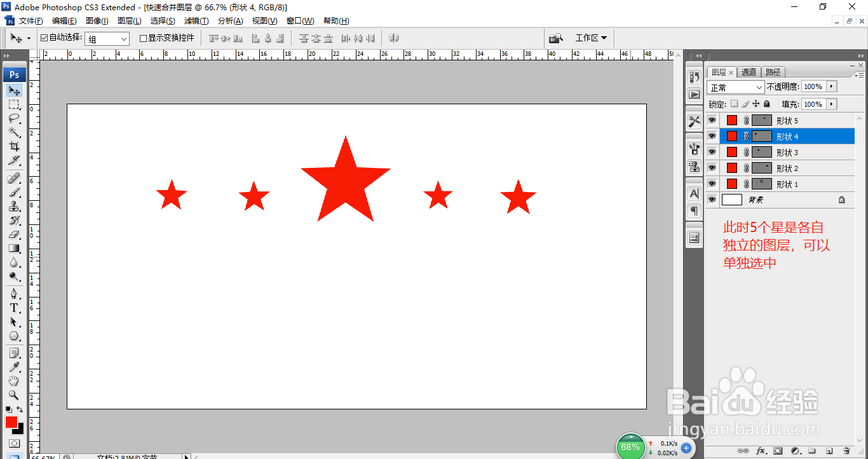
Task: Hide layer 形状 5 with eye icon
Action: 712,120
